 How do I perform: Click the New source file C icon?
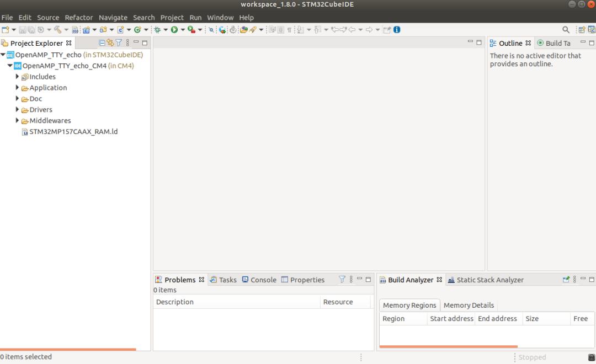[120, 30]
